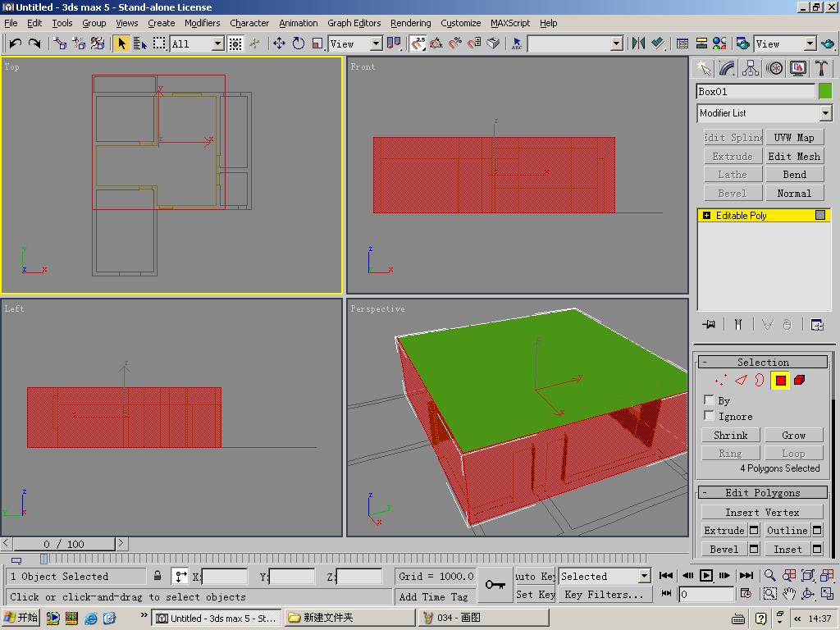Image resolution: width=840 pixels, height=630 pixels.
Task: Open the Customize menu
Action: pos(461,23)
